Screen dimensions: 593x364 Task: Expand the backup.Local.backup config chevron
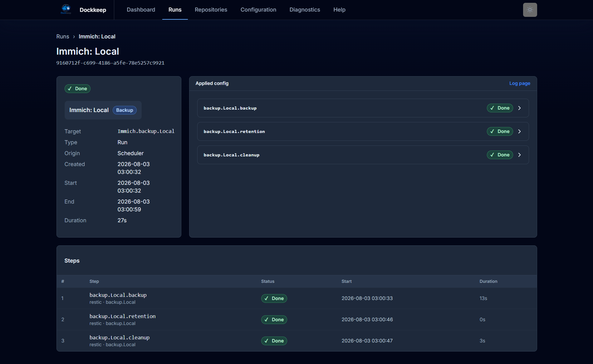point(520,108)
